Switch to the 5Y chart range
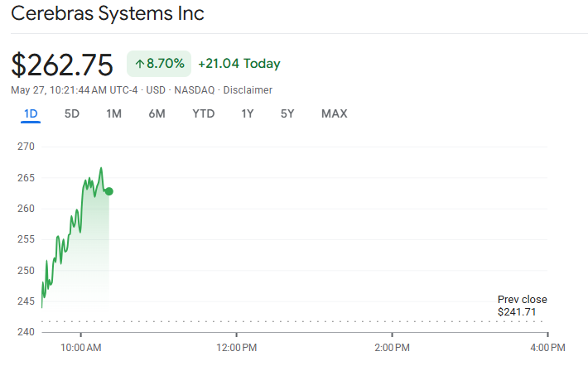 tap(287, 113)
